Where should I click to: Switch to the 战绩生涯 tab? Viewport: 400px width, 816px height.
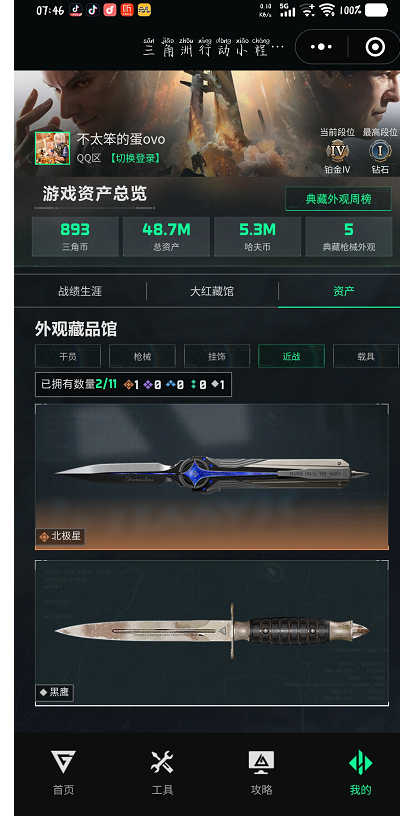(x=80, y=291)
